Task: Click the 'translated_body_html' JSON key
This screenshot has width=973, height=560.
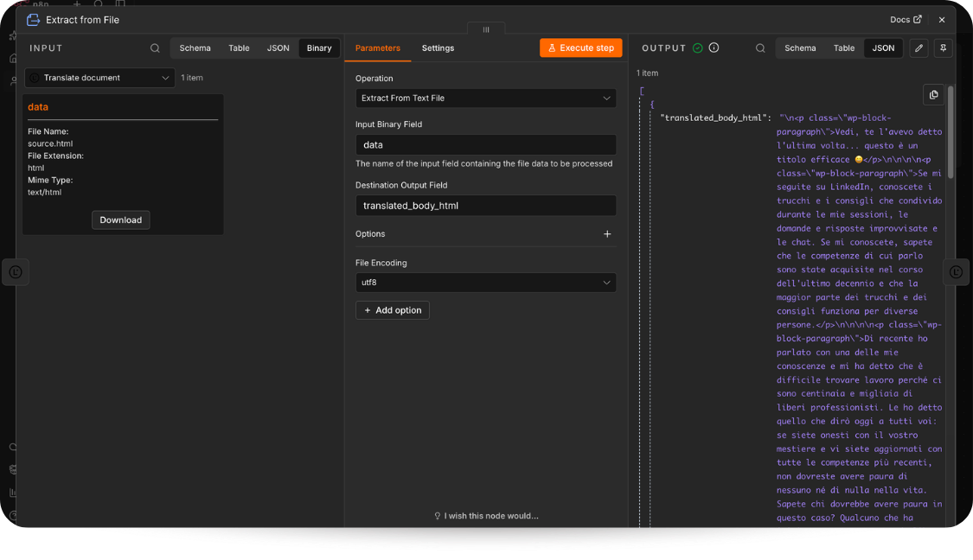Action: point(713,118)
